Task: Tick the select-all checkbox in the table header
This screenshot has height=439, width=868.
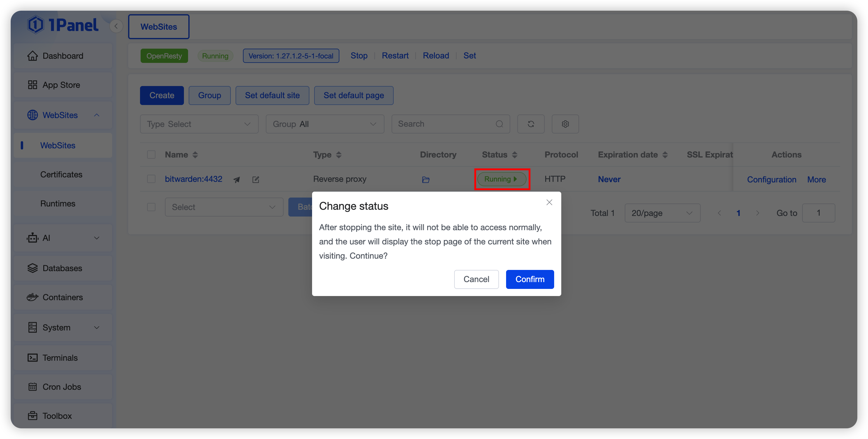Action: click(151, 155)
